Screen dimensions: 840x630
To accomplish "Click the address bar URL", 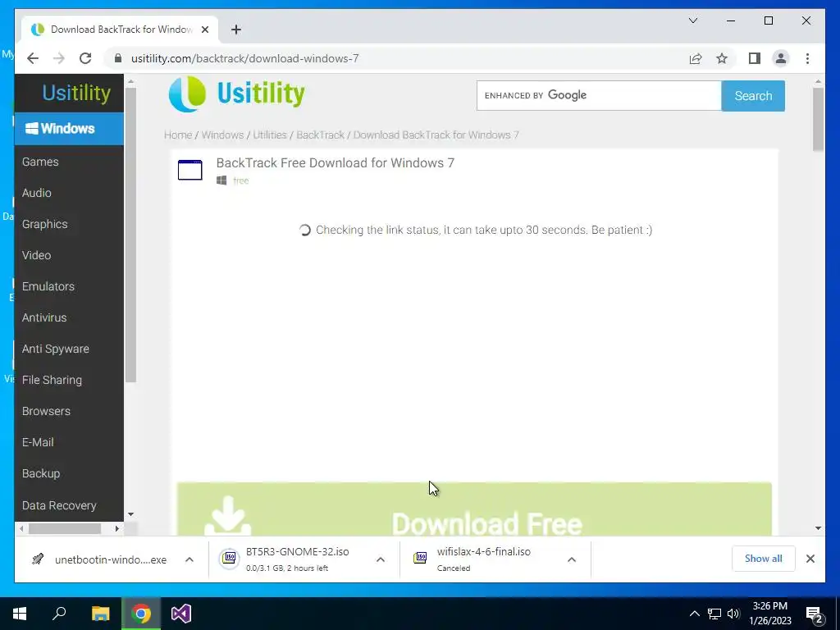I will (244, 58).
